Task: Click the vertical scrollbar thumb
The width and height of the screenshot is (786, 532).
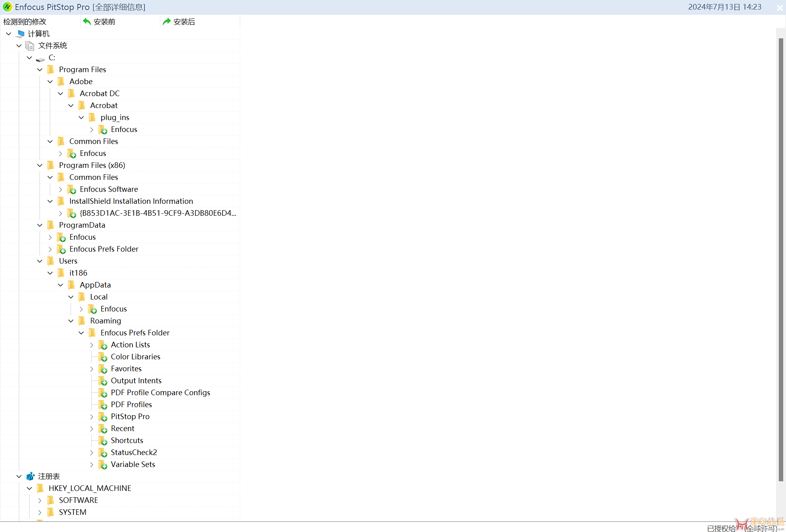Action: [x=781, y=260]
